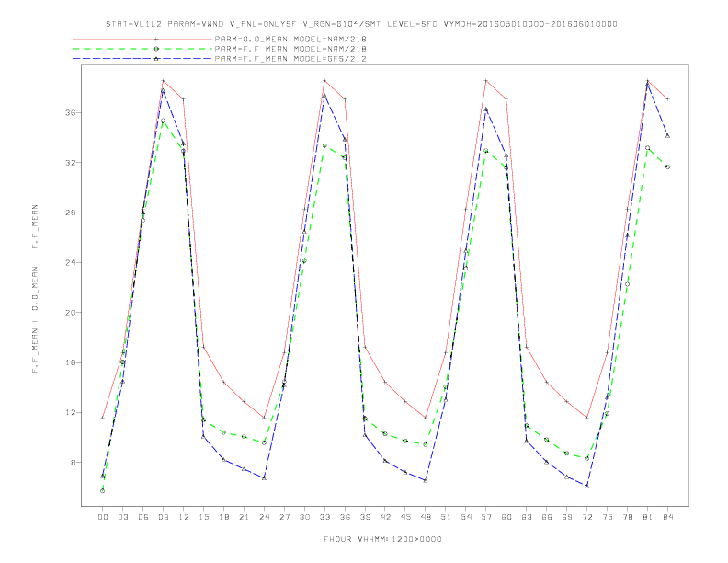Click the Y-axis tick value 16
Viewport: 728px width, 563px height.
tap(70, 362)
